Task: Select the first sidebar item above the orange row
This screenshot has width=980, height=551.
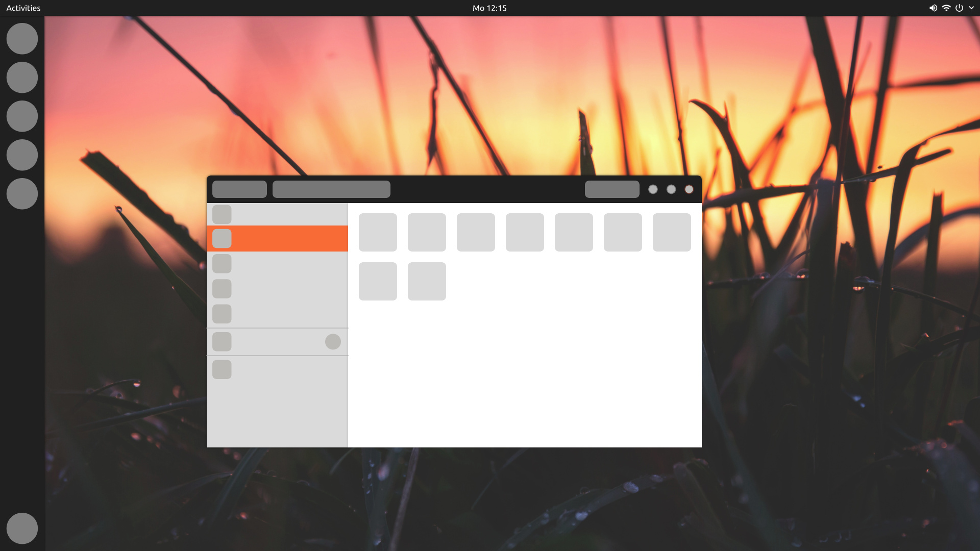Action: [x=277, y=214]
